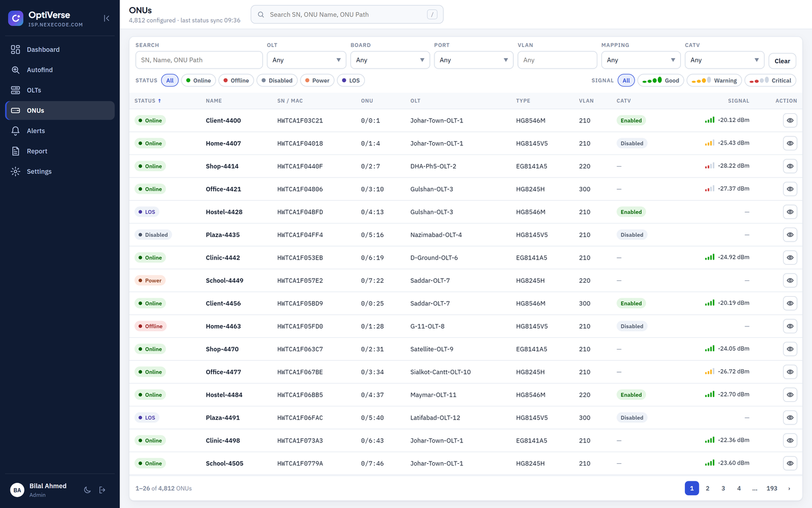Toggle dark mode moon icon

pos(87,490)
